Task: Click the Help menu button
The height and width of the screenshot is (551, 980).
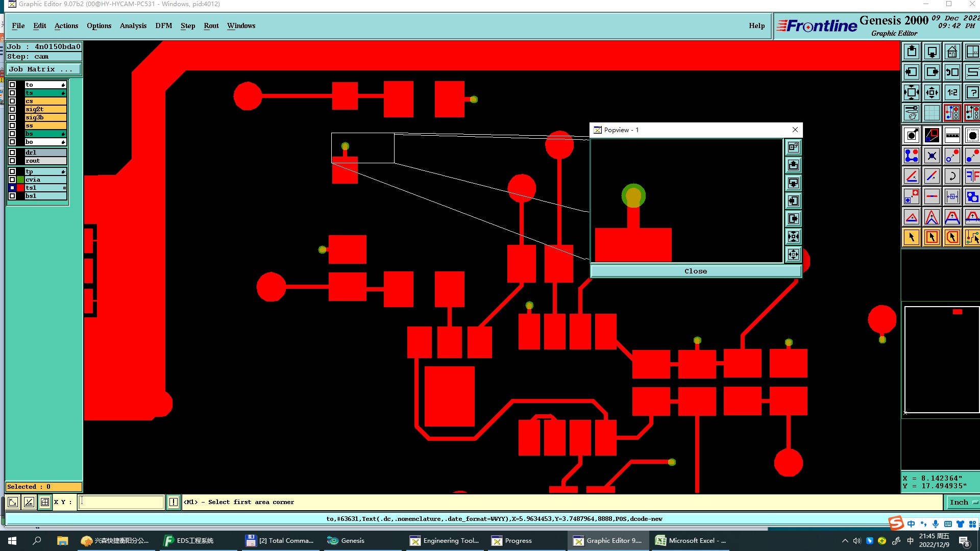Action: [756, 26]
